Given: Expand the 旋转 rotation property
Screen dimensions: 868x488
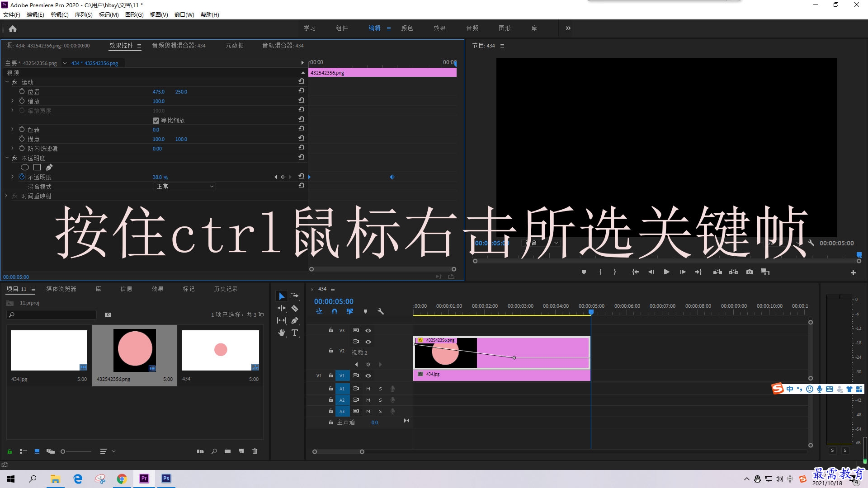Looking at the screenshot, I should click(12, 129).
